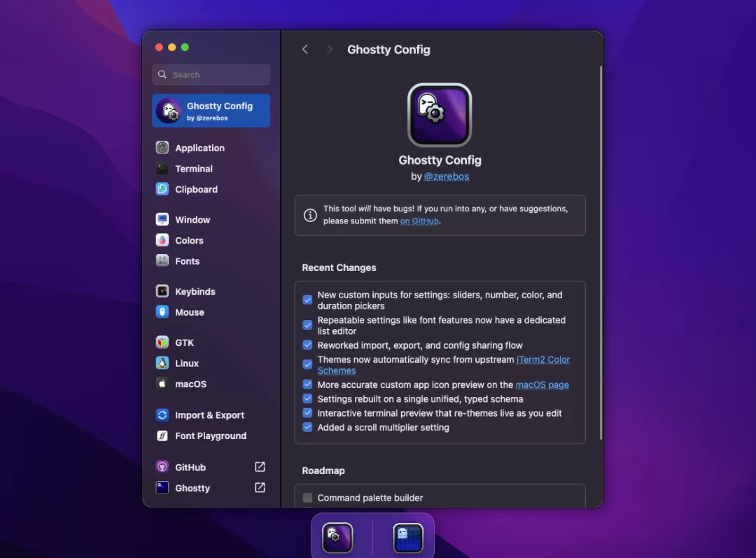Open the Application page label
This screenshot has height=558, width=756.
(199, 148)
